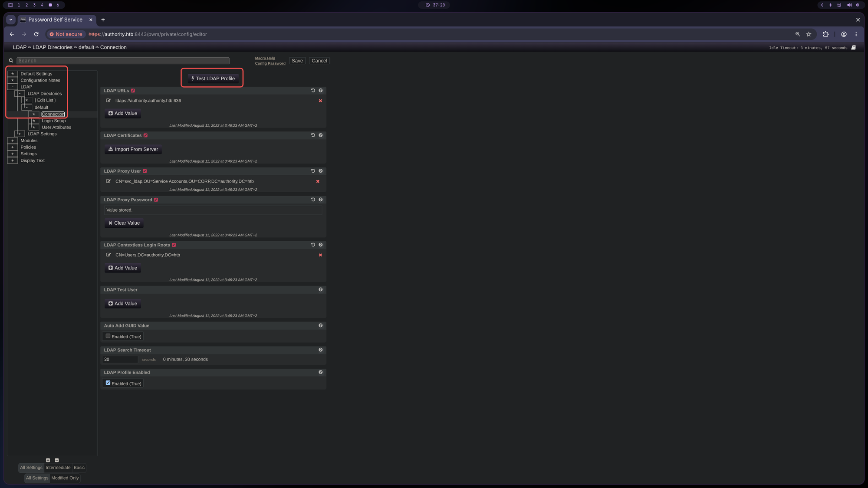Select the upper All Settings level option
The width and height of the screenshot is (868, 488).
pos(31,468)
